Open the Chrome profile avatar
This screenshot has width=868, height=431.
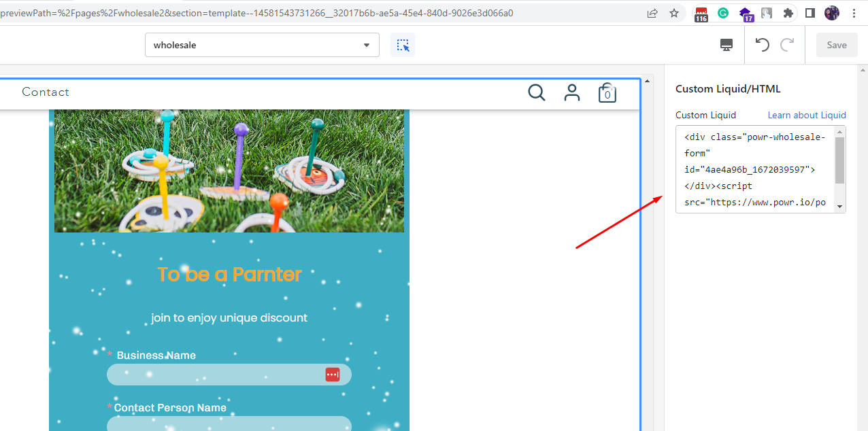point(832,13)
